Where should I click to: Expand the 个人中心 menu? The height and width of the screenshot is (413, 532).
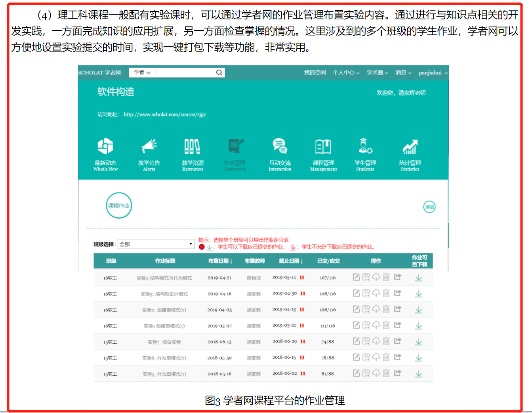point(346,73)
